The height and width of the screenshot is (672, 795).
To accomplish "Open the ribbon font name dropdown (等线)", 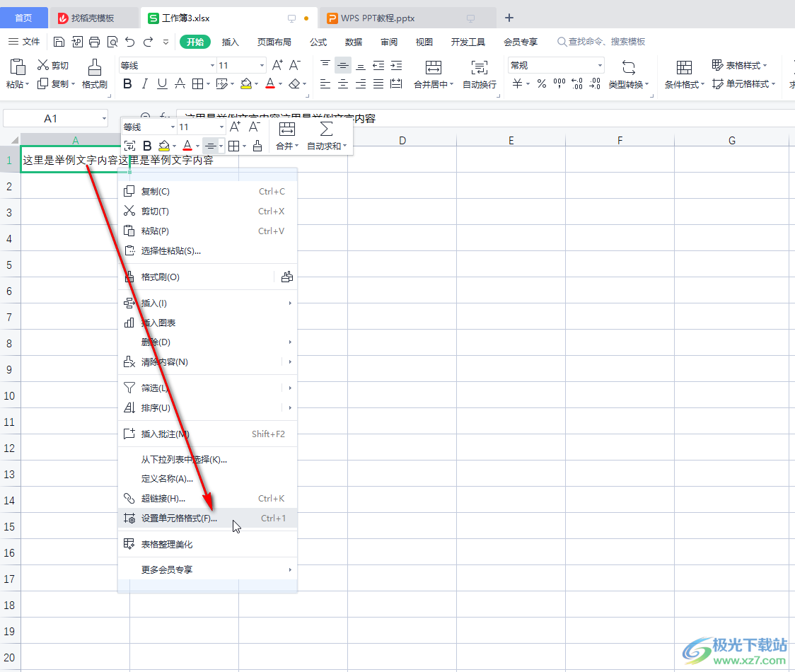I will tap(212, 65).
